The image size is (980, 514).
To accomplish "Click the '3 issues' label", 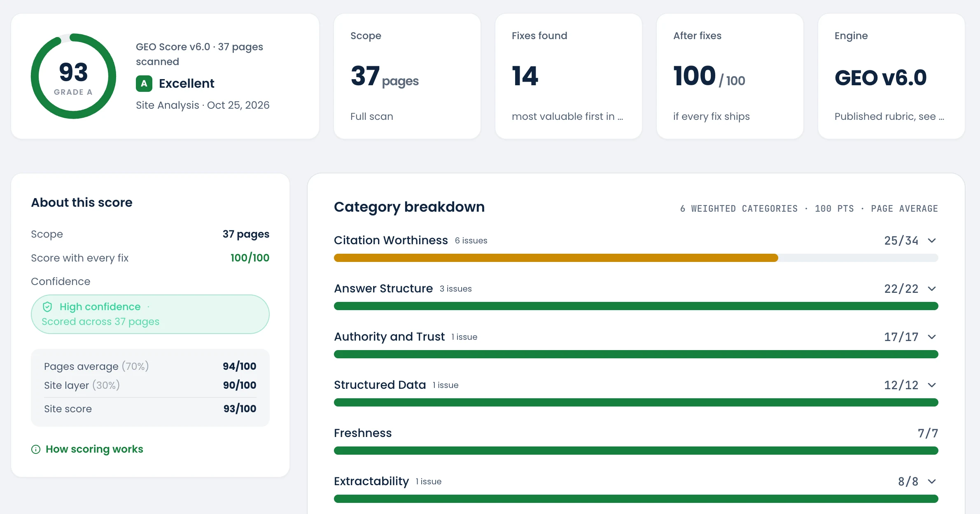I will [x=456, y=289].
